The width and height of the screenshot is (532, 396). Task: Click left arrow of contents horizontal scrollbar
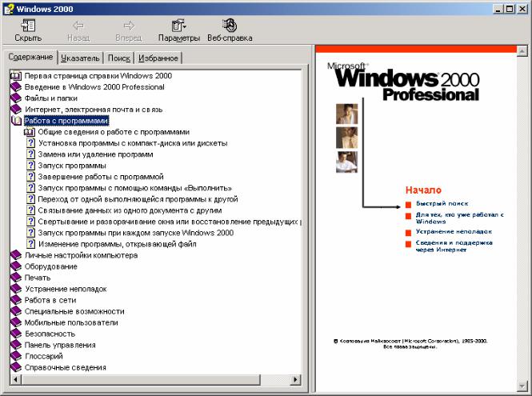[x=16, y=379]
